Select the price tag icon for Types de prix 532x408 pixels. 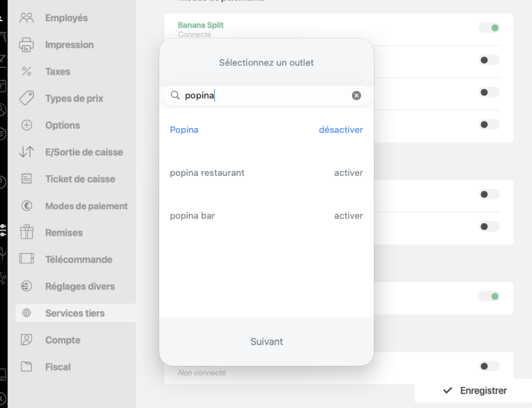coord(26,98)
